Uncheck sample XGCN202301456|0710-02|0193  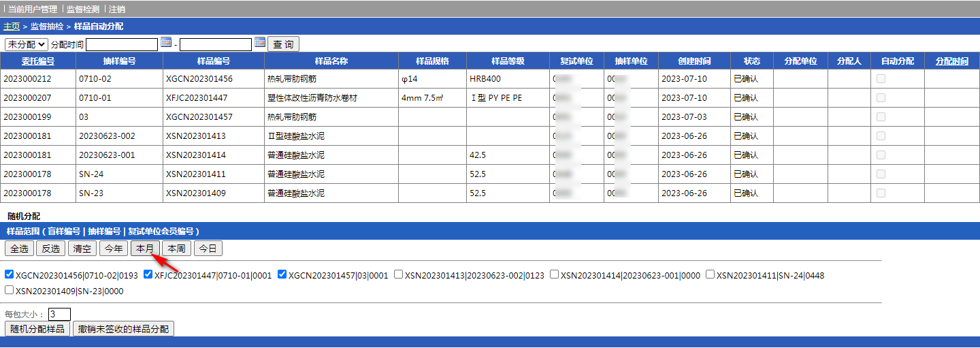coord(10,275)
